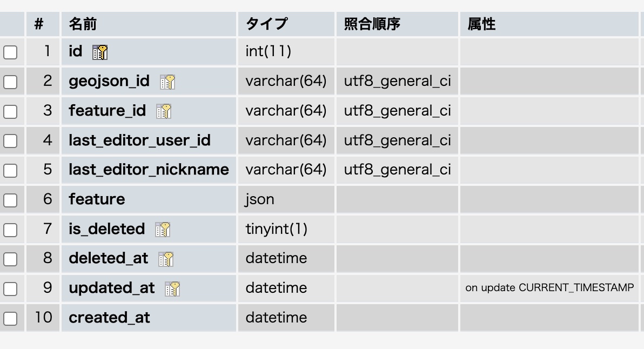This screenshot has width=644, height=349.
Task: Mark the created_at row checkbox
Action: pos(10,319)
